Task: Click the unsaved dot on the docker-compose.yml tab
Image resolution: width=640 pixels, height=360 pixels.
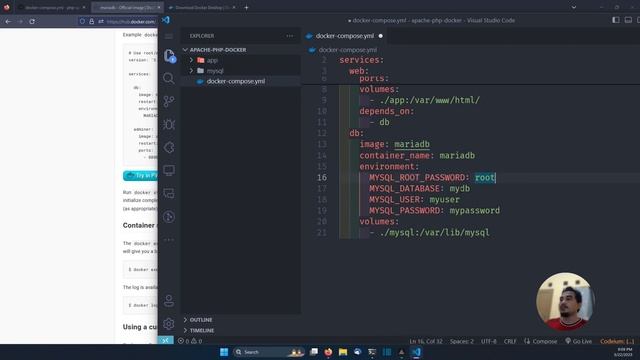Action: click(x=380, y=36)
